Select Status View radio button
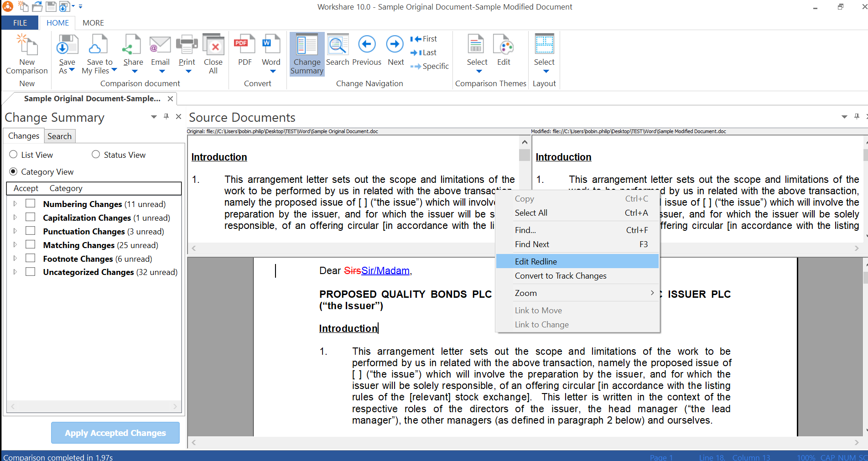Screen dimensions: 868x461 pyautogui.click(x=96, y=155)
